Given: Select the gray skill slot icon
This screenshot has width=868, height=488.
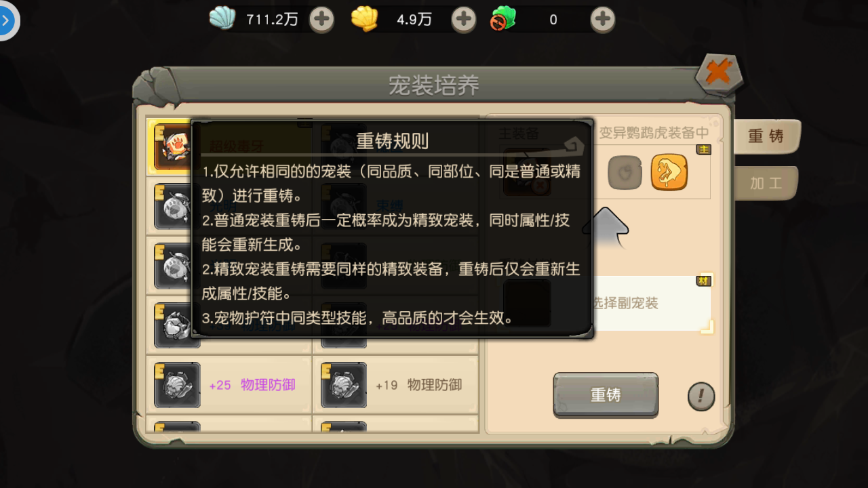Looking at the screenshot, I should (x=625, y=173).
